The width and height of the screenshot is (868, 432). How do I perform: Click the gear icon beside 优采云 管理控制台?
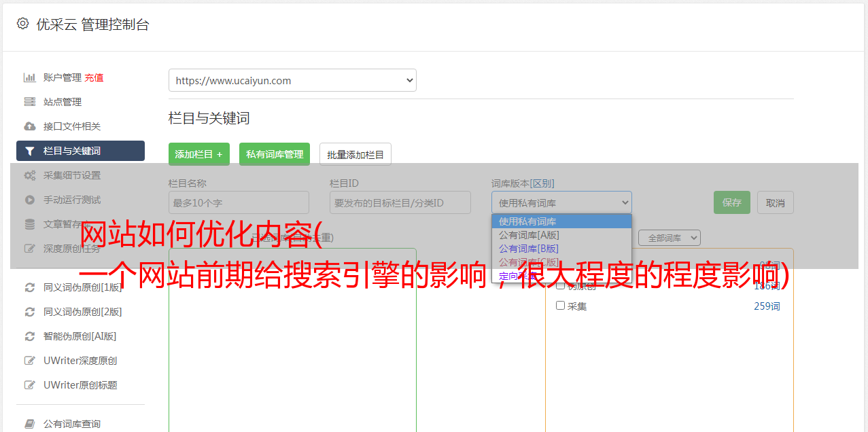[x=22, y=24]
